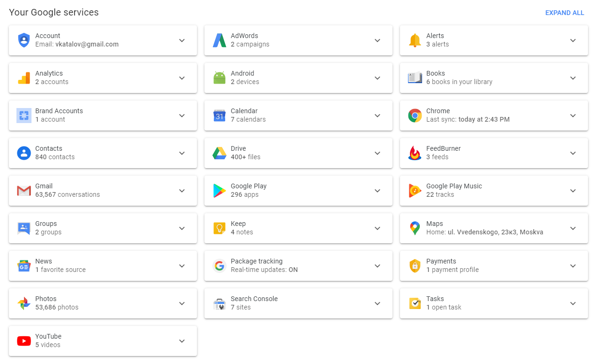Expand the Photos card chevron

coord(182,303)
